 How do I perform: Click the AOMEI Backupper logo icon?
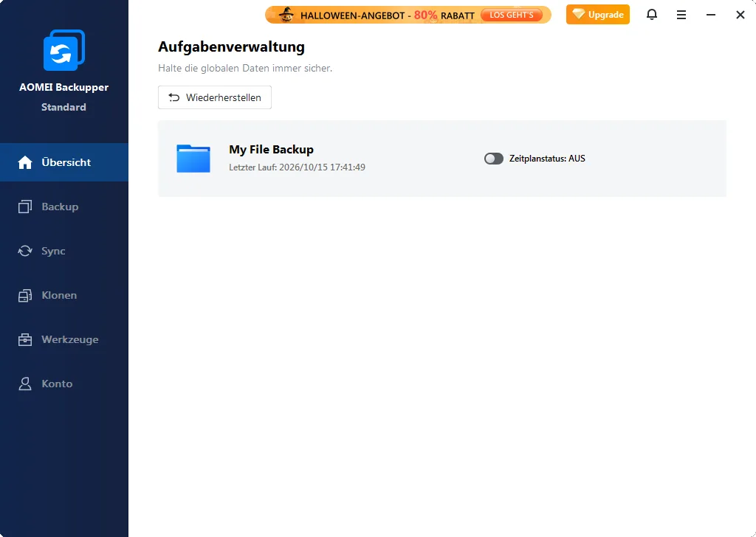(x=64, y=50)
